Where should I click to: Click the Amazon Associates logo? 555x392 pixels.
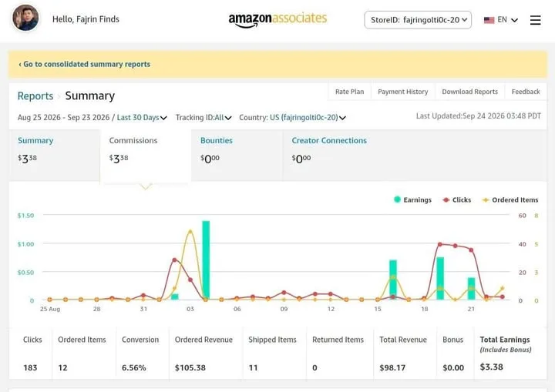point(277,19)
